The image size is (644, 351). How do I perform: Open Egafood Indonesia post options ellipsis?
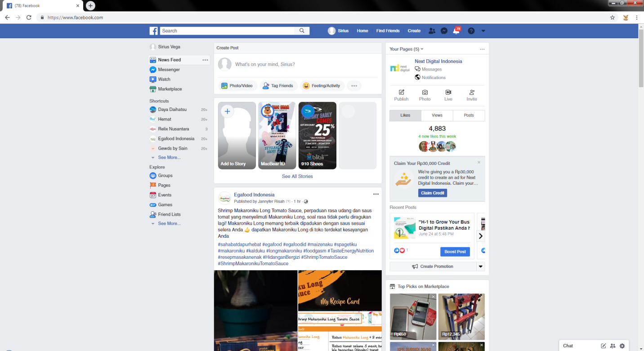click(376, 194)
